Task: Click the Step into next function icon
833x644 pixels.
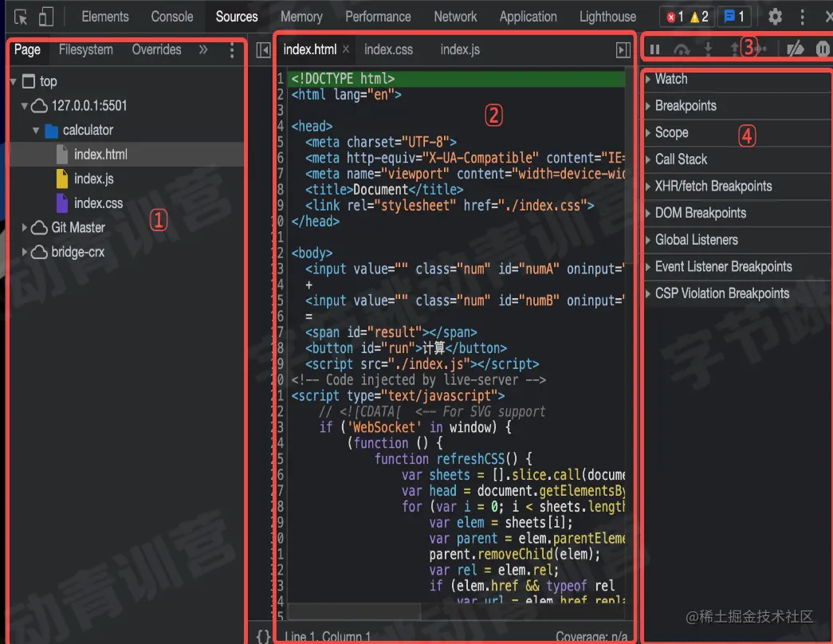Action: point(708,49)
